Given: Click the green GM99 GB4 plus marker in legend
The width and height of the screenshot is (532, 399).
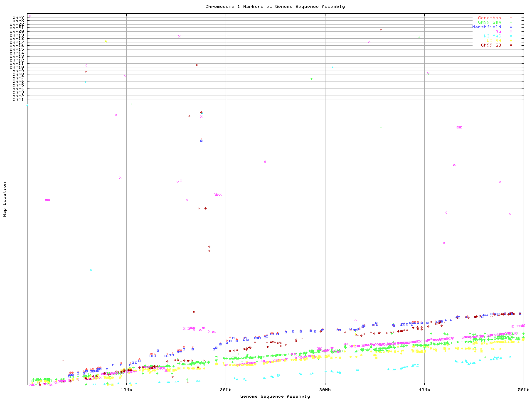Looking at the screenshot, I should click(x=511, y=22).
